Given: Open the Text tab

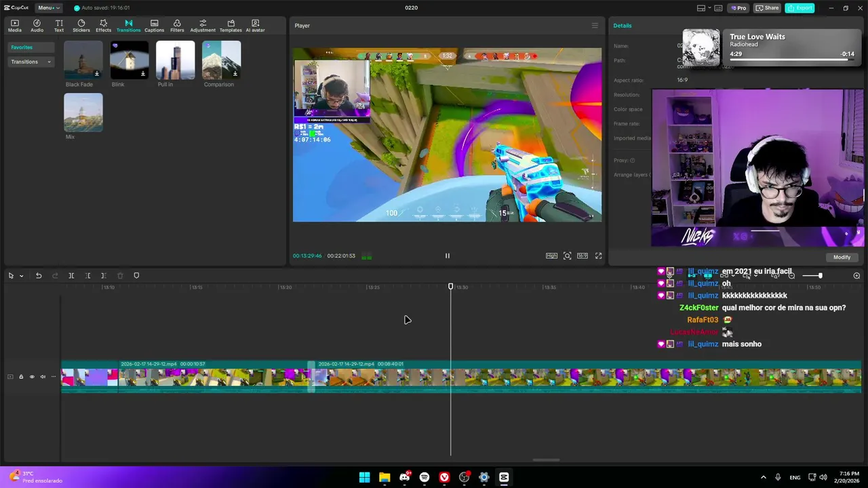Looking at the screenshot, I should (59, 26).
